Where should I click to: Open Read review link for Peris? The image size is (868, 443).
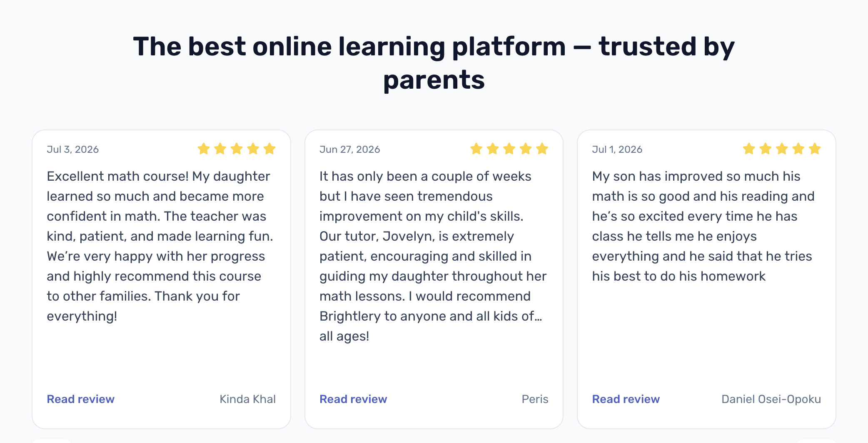point(353,399)
